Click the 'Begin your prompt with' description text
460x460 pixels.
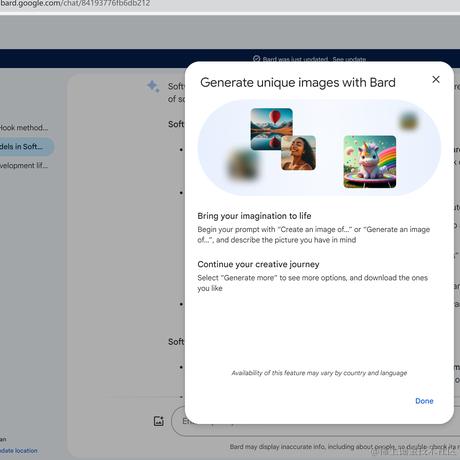[314, 235]
